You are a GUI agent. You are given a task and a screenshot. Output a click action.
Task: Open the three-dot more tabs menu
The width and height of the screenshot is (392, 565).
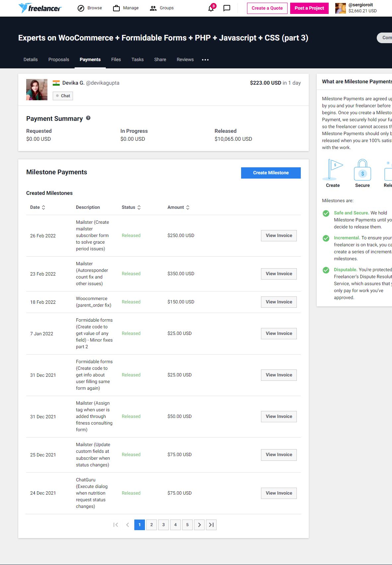[205, 60]
